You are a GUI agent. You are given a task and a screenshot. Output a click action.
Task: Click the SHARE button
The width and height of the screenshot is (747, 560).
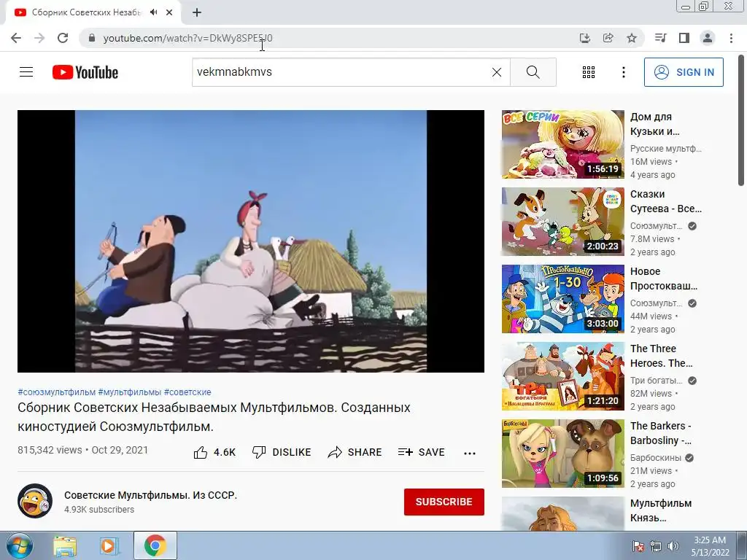coord(355,452)
